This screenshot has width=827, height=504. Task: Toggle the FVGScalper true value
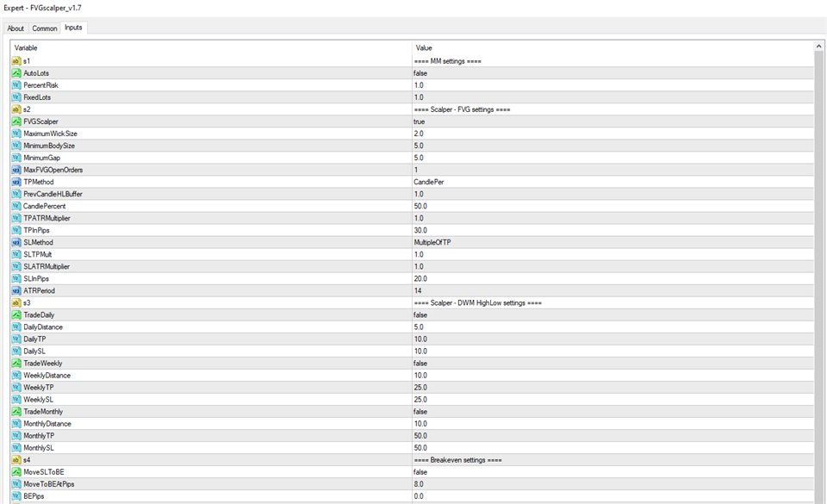420,121
